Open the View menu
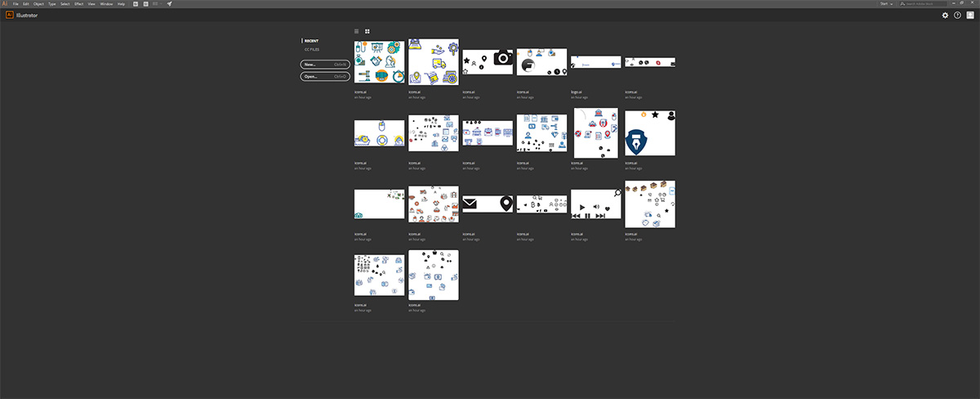The height and width of the screenshot is (399, 980). click(x=91, y=4)
